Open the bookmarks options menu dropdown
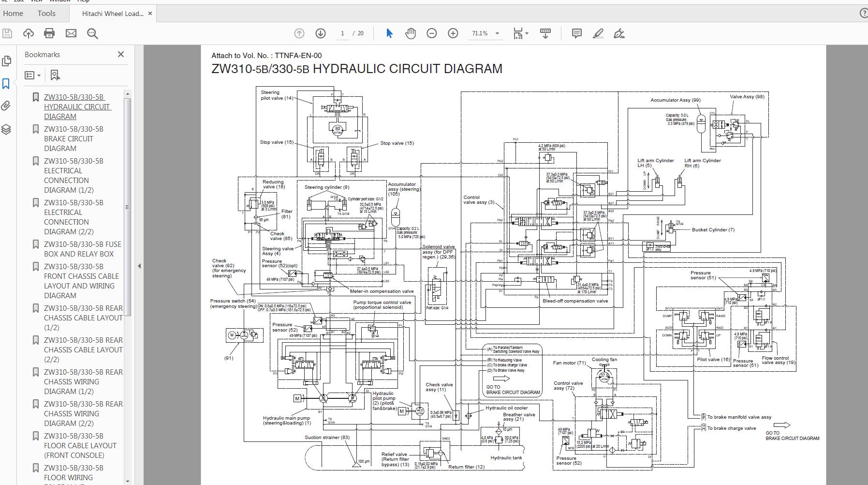Image resolution: width=868 pixels, height=485 pixels. (32, 75)
